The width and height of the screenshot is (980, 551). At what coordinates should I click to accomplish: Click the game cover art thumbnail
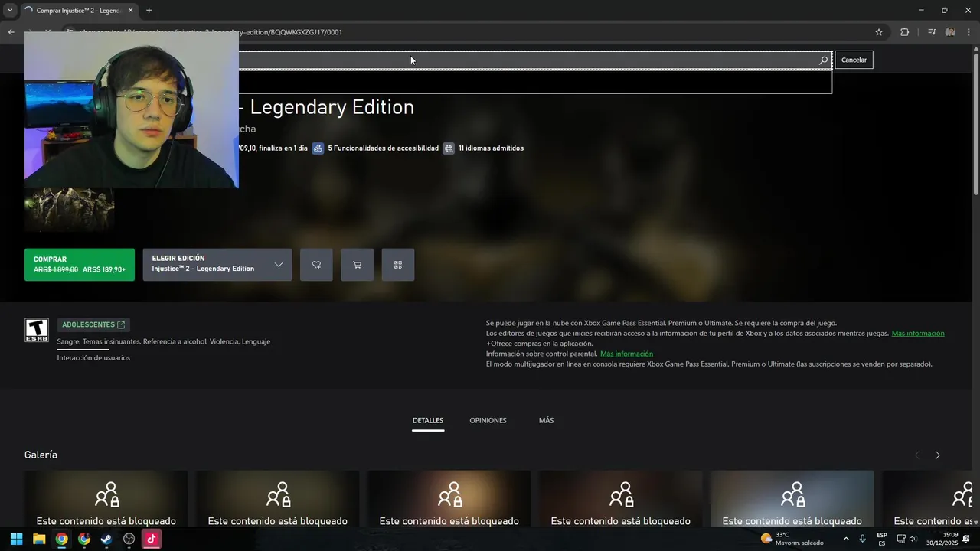click(70, 209)
